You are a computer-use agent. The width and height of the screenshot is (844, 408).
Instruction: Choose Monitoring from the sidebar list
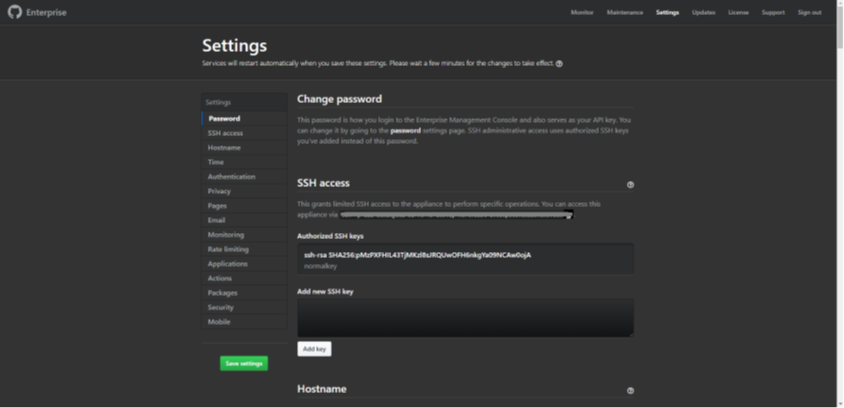(x=225, y=235)
